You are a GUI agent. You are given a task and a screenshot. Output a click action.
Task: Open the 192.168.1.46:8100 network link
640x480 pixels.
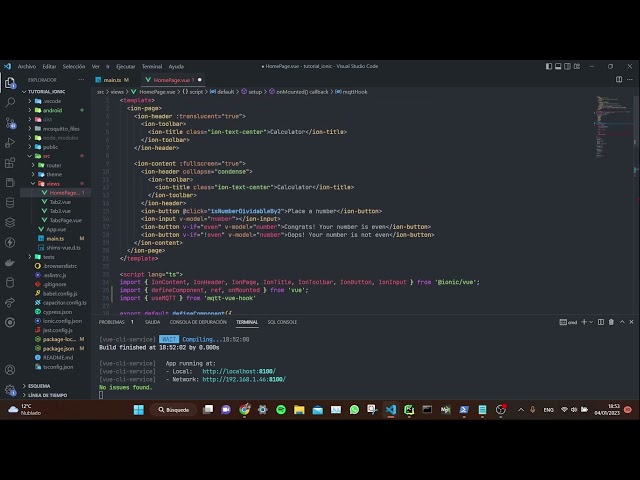(x=244, y=380)
